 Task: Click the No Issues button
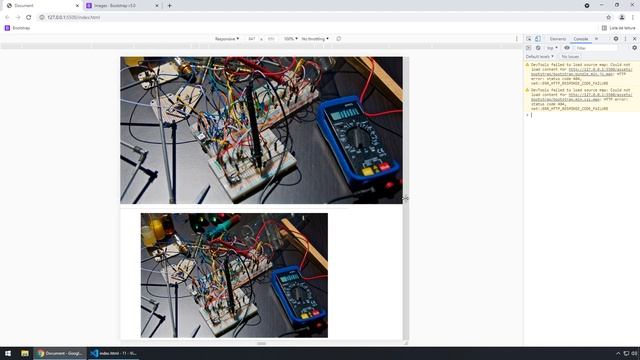(x=570, y=57)
